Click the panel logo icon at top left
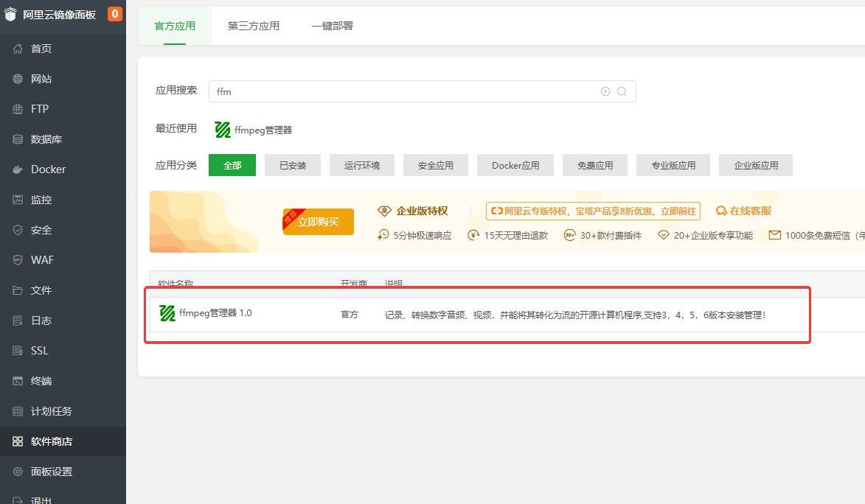The image size is (865, 504). point(10,14)
